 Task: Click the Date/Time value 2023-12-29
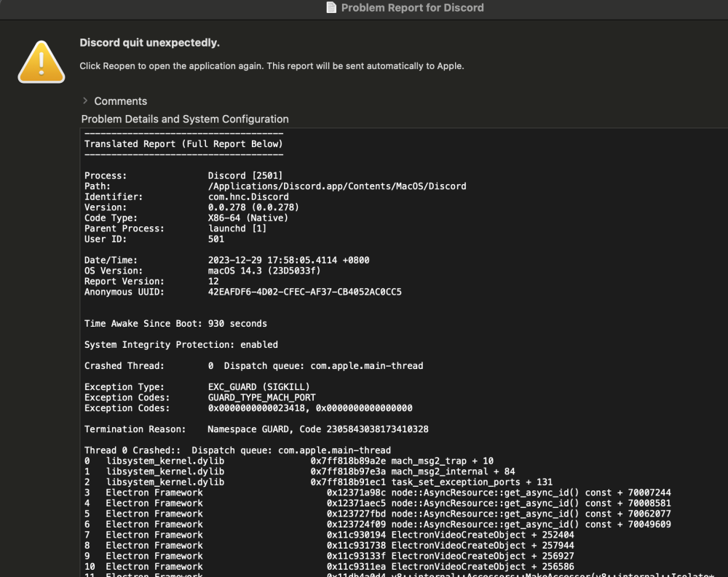tap(288, 260)
